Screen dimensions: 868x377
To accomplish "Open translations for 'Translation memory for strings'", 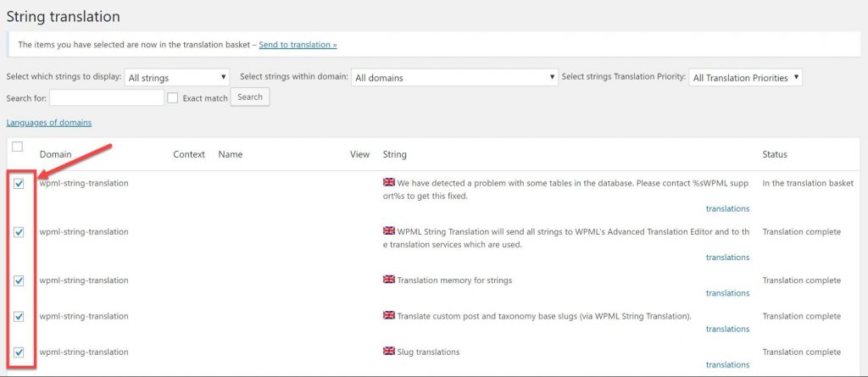I will 727,293.
